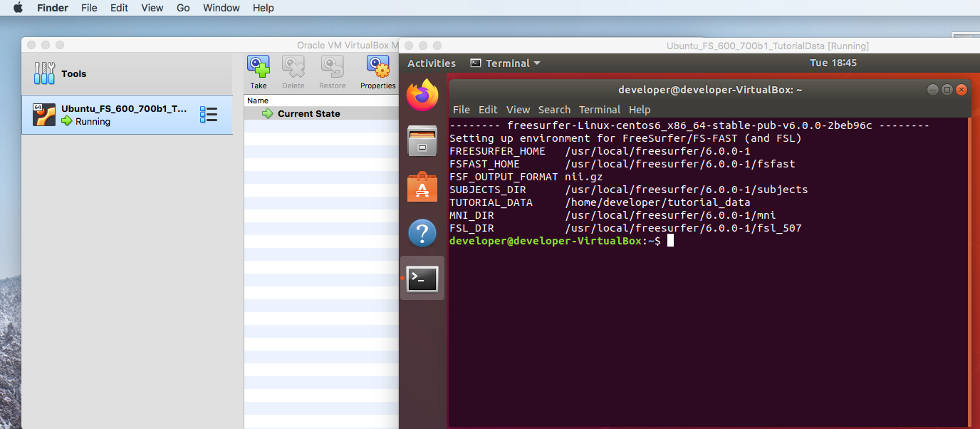Open the terminal's Edit menu
Image resolution: width=980 pixels, height=429 pixels.
point(488,110)
